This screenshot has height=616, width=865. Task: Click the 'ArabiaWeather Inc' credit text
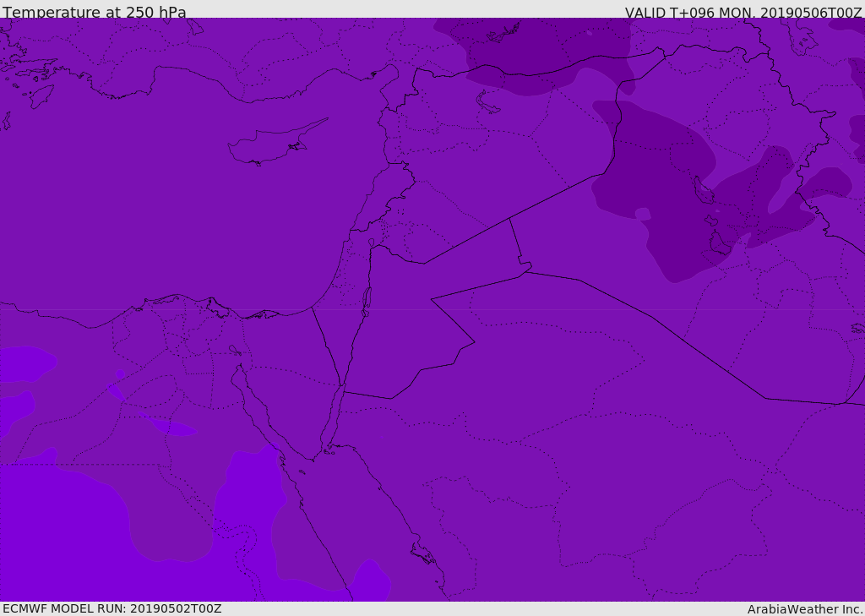click(x=804, y=609)
